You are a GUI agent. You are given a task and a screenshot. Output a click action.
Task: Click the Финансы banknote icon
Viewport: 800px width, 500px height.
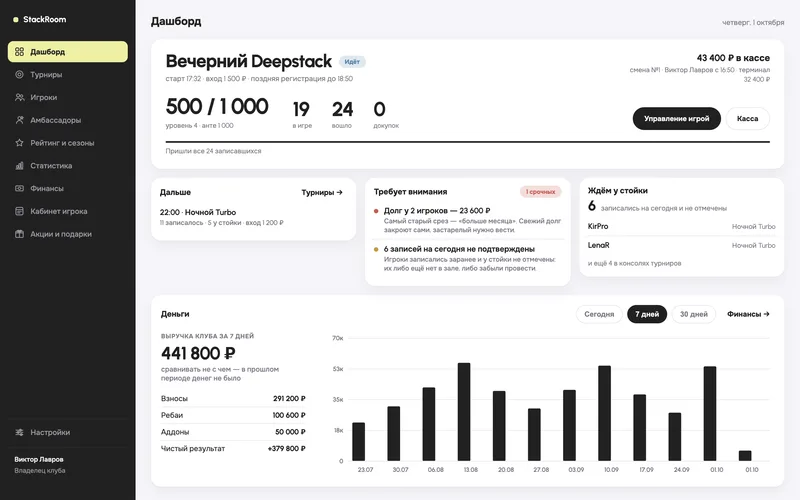click(19, 188)
